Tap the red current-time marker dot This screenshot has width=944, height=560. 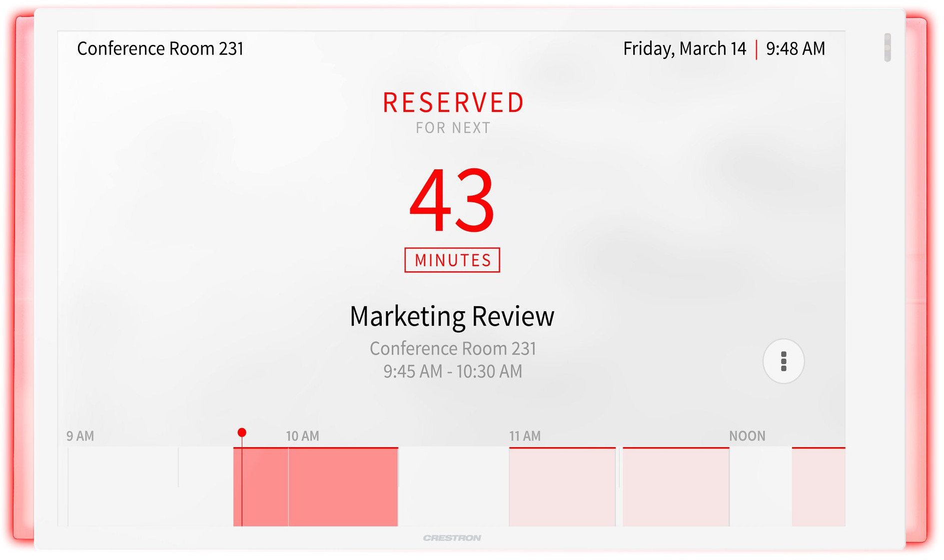[242, 433]
